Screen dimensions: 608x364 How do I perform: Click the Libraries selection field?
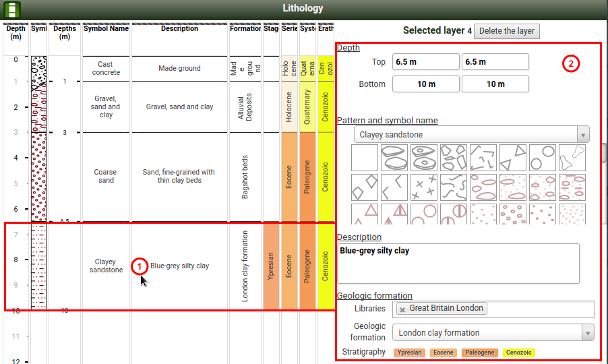coord(539,309)
